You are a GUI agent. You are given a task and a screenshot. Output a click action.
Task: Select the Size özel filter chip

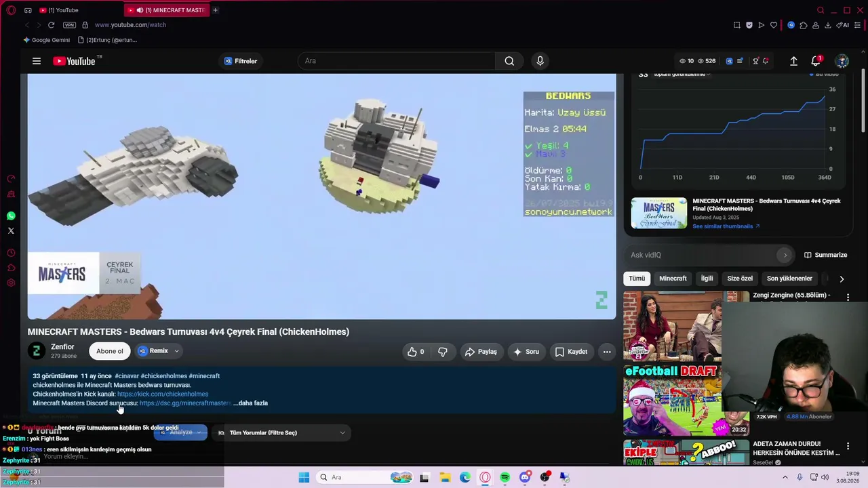(x=740, y=279)
